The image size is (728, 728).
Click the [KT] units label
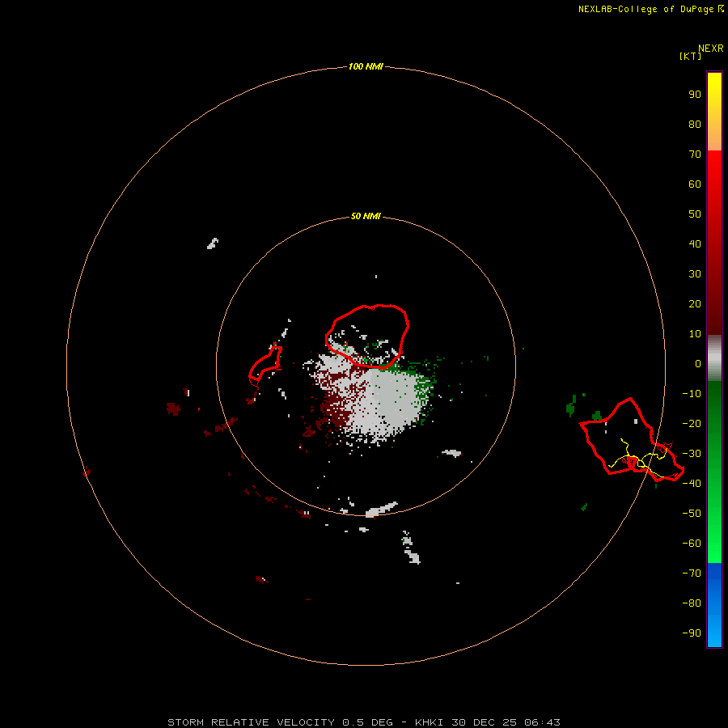(x=690, y=56)
